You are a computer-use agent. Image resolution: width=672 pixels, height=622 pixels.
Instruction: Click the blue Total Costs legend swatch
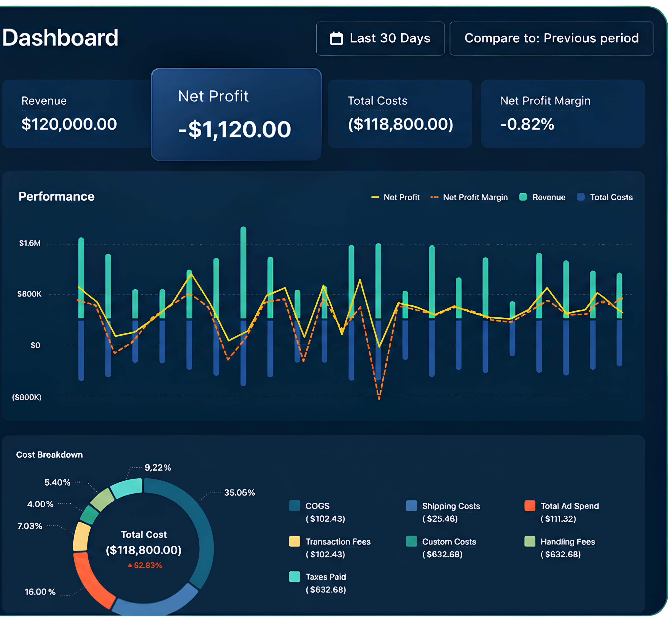pos(581,197)
